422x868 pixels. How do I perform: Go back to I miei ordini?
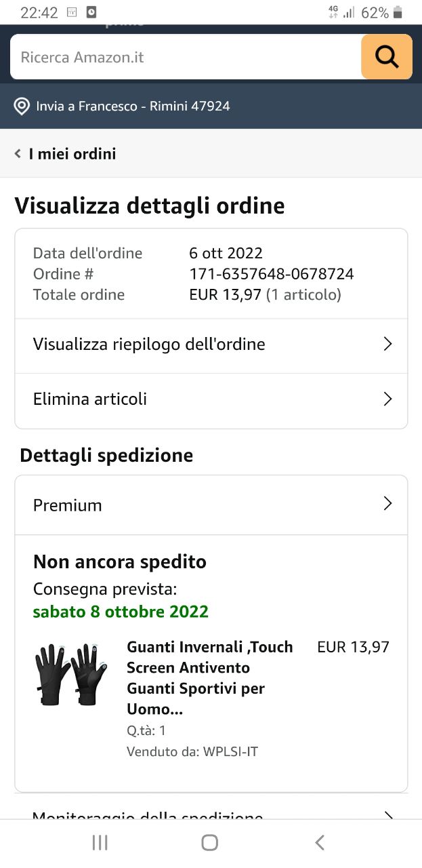(x=72, y=154)
